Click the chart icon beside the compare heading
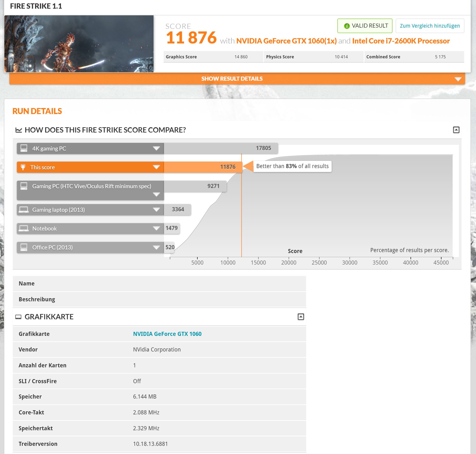Image resolution: width=476 pixels, height=454 pixels. (19, 130)
